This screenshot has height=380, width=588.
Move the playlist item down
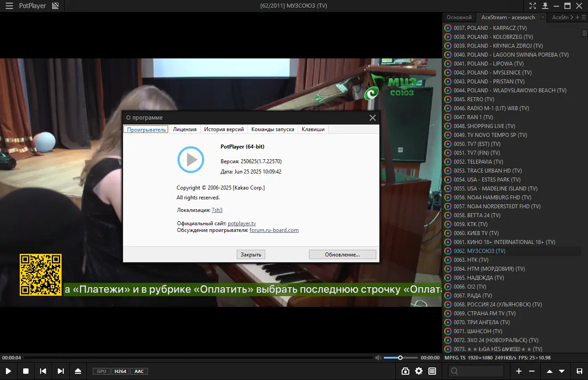point(562,371)
